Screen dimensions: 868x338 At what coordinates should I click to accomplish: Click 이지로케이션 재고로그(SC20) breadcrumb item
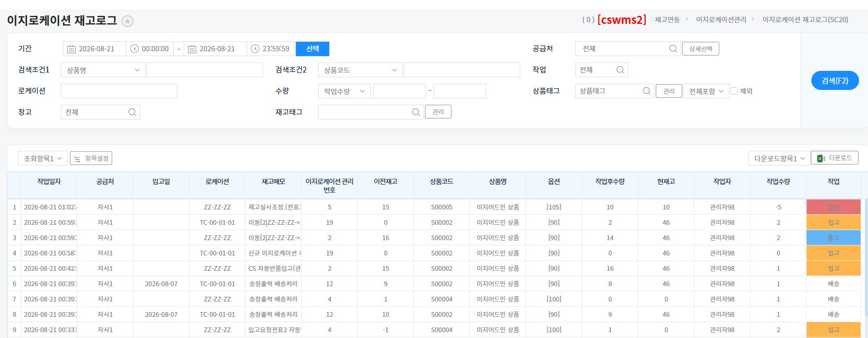tap(805, 20)
